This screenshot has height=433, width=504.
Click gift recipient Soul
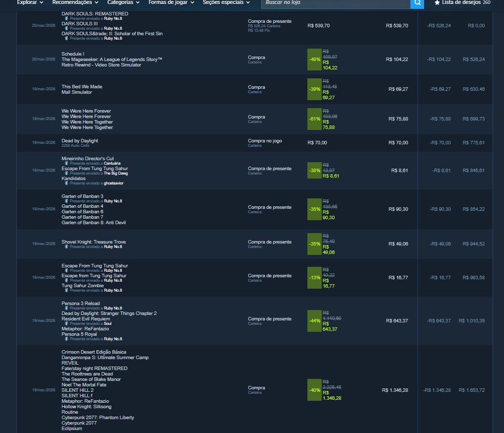[x=108, y=323]
